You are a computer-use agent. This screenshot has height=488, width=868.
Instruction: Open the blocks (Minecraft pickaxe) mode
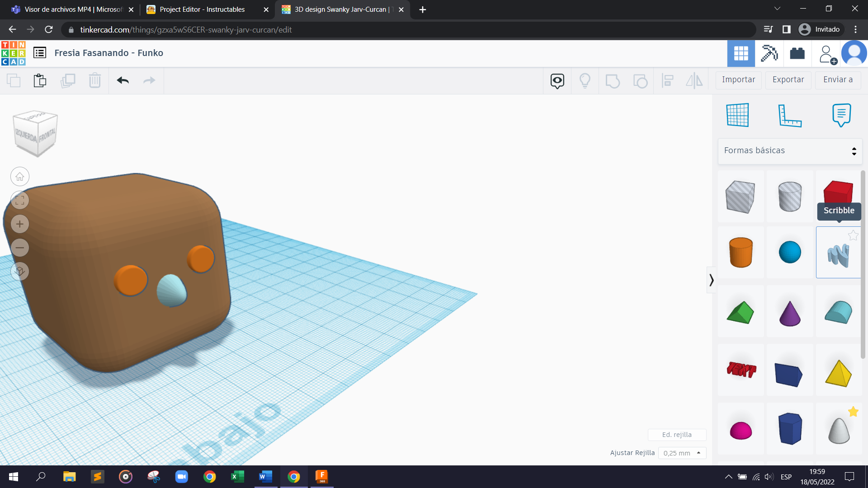[x=769, y=53]
